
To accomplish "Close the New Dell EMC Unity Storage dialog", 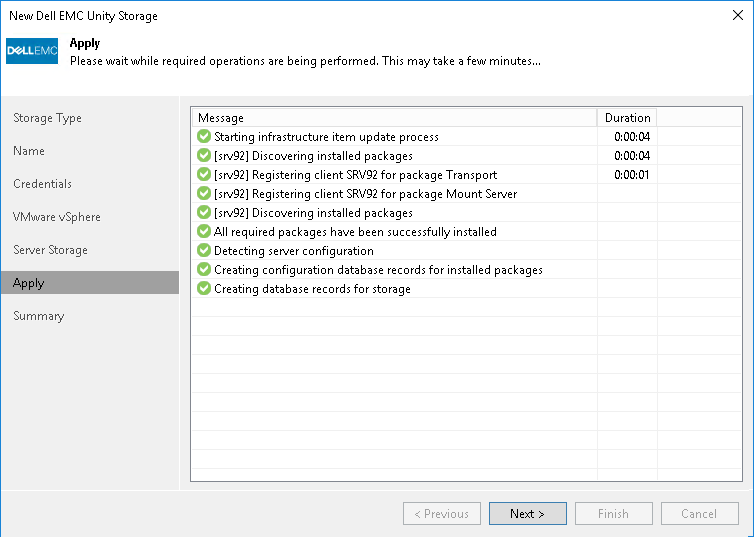I will pyautogui.click(x=738, y=15).
